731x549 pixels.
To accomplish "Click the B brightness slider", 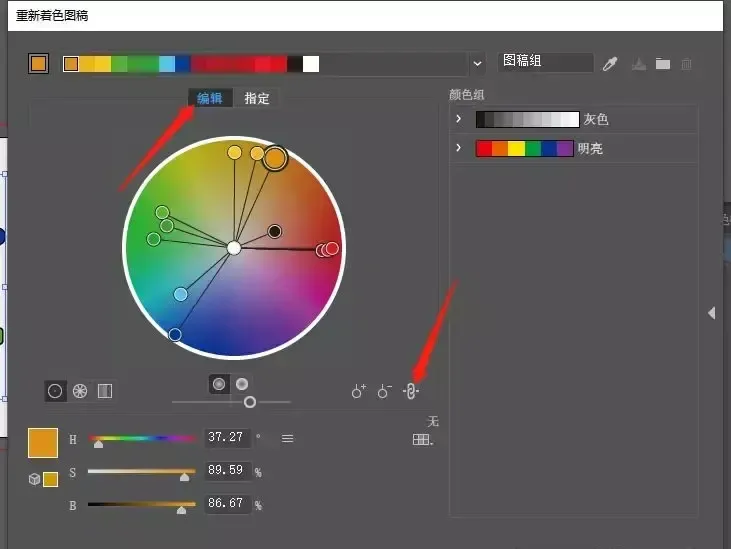I will pos(142,506).
